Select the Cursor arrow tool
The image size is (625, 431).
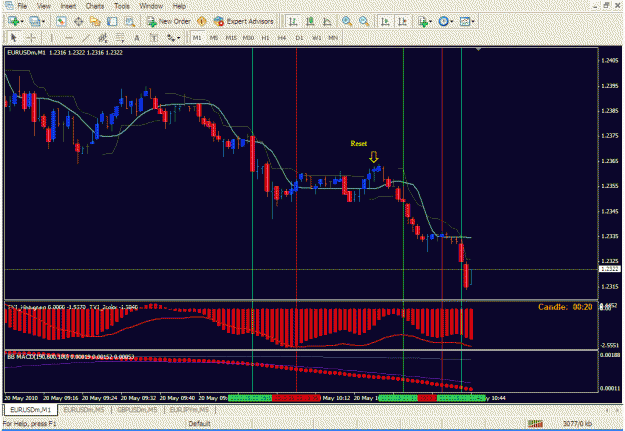click(x=13, y=38)
